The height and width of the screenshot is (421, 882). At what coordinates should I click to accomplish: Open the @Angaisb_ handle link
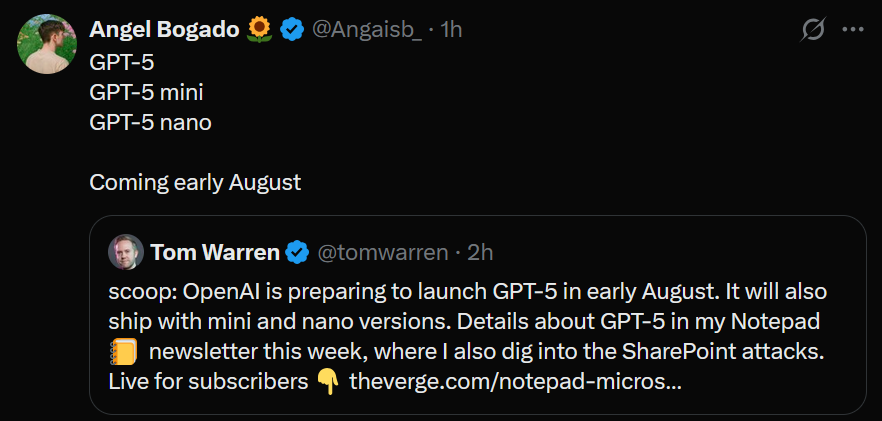pyautogui.click(x=366, y=30)
